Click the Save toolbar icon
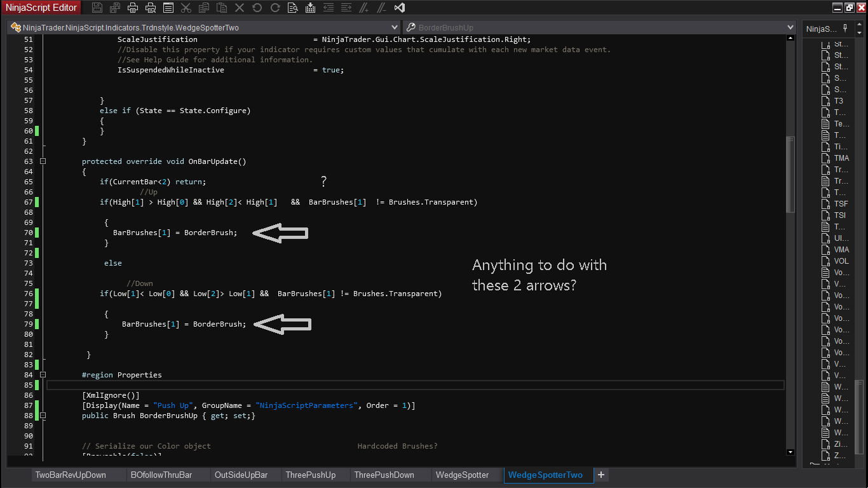Viewport: 868px width, 488px height. pos(97,8)
